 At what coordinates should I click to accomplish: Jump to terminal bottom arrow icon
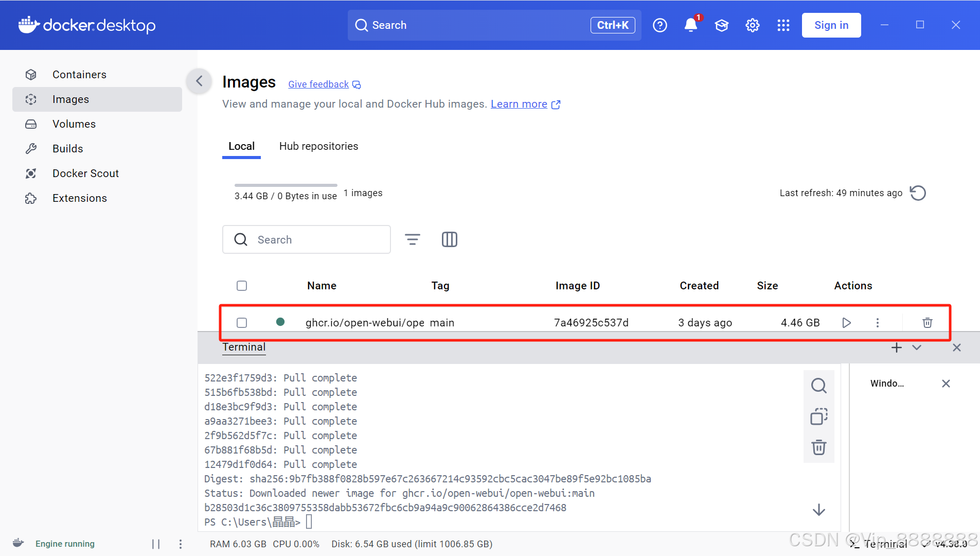pyautogui.click(x=819, y=510)
